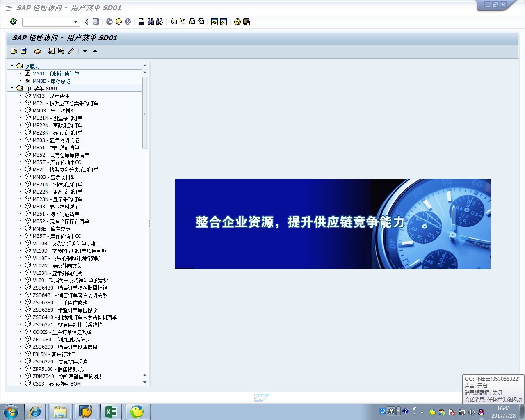525x420 pixels.
Task: Click the Customize Local Layout icon
Action: click(x=247, y=22)
